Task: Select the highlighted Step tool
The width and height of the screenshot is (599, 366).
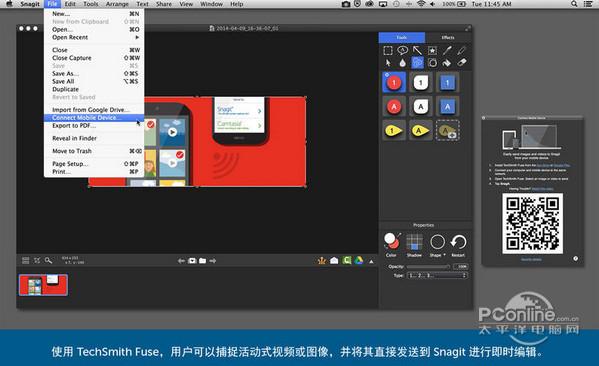Action: coord(417,63)
